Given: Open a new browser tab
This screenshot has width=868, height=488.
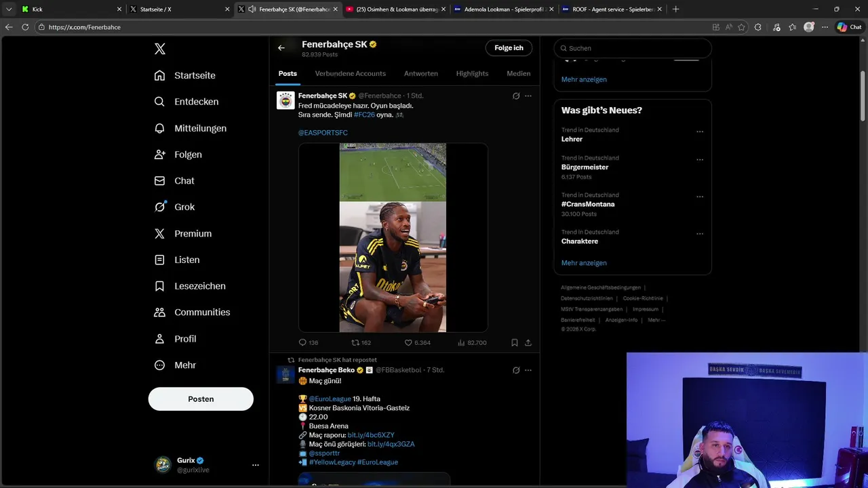Looking at the screenshot, I should click(x=675, y=9).
